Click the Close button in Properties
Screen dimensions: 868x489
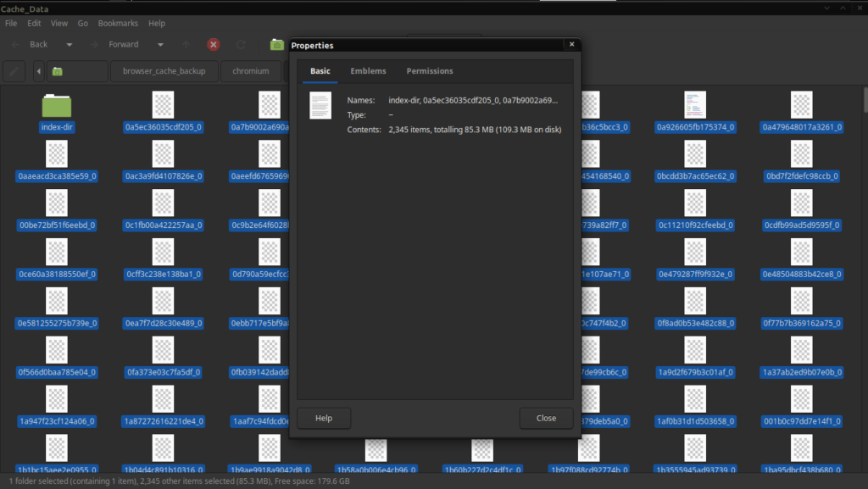coord(546,418)
